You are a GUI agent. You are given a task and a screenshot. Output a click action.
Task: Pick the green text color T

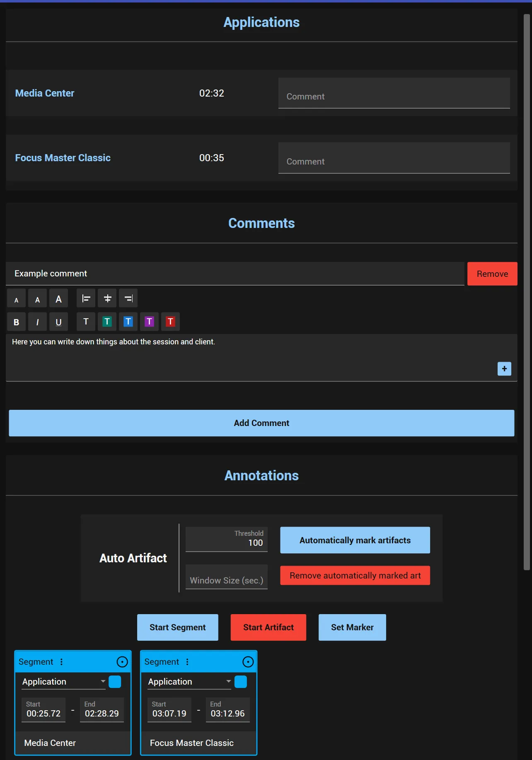coord(107,322)
